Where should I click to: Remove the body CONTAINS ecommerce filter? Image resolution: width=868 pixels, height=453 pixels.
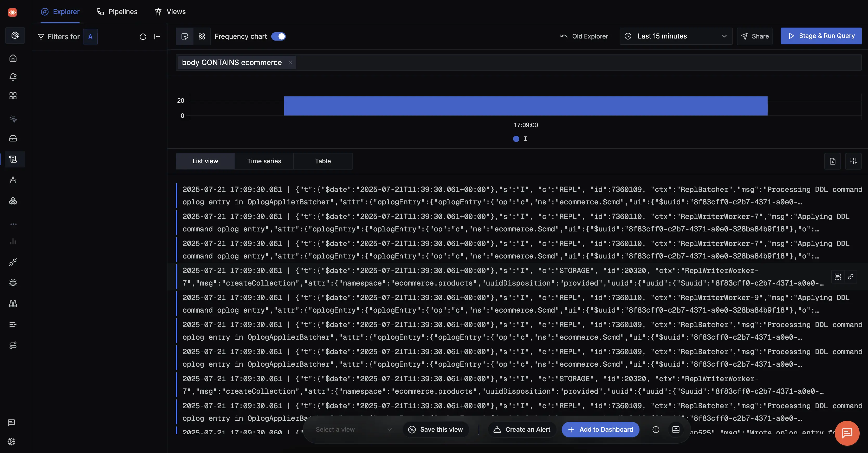coord(290,62)
